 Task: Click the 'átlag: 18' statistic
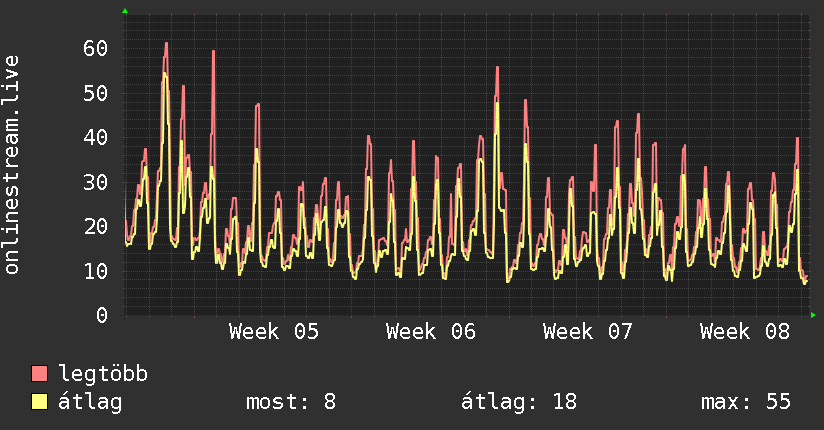[x=519, y=402]
